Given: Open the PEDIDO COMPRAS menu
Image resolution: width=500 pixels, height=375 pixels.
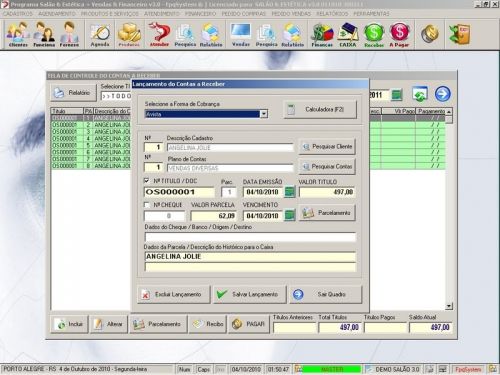Looking at the screenshot, I should [244, 14].
